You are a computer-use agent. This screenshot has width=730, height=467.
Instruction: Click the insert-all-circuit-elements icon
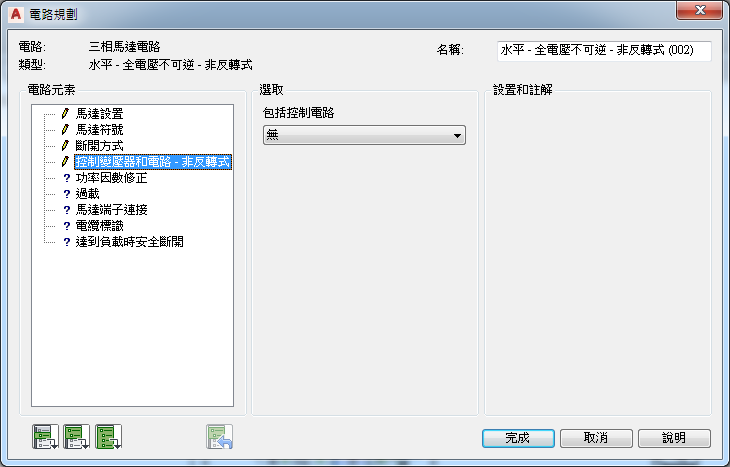108,437
